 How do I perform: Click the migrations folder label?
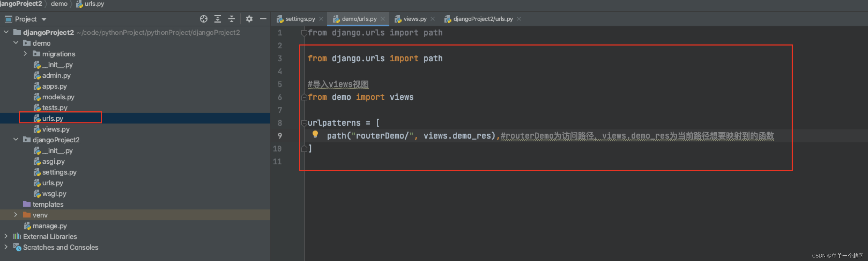point(59,54)
